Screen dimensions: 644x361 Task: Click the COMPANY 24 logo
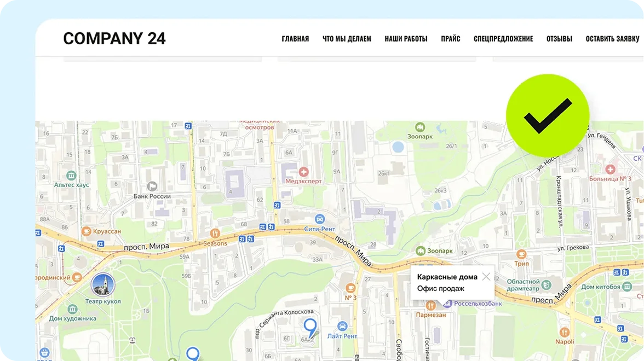[x=114, y=38]
